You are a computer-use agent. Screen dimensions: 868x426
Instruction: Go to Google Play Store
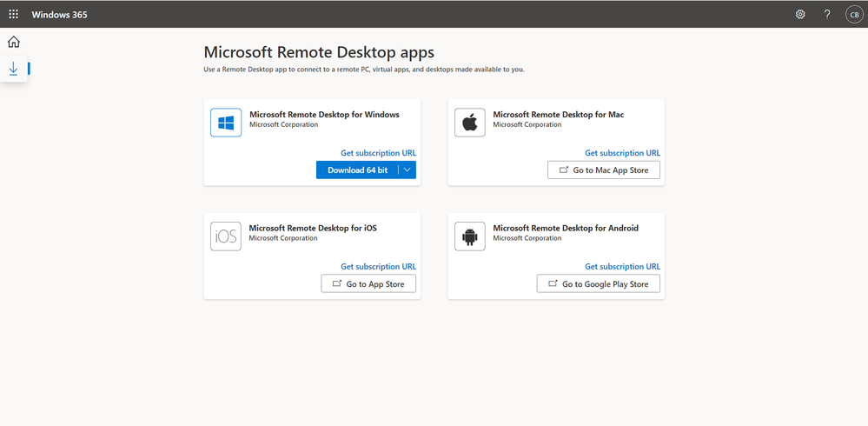pos(598,284)
